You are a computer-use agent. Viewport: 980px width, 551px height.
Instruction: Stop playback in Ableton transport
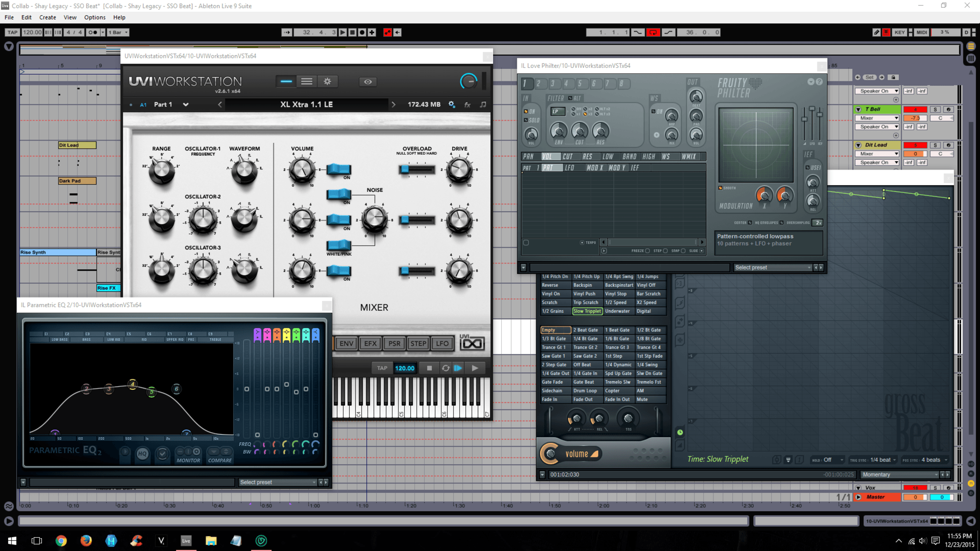click(x=352, y=32)
